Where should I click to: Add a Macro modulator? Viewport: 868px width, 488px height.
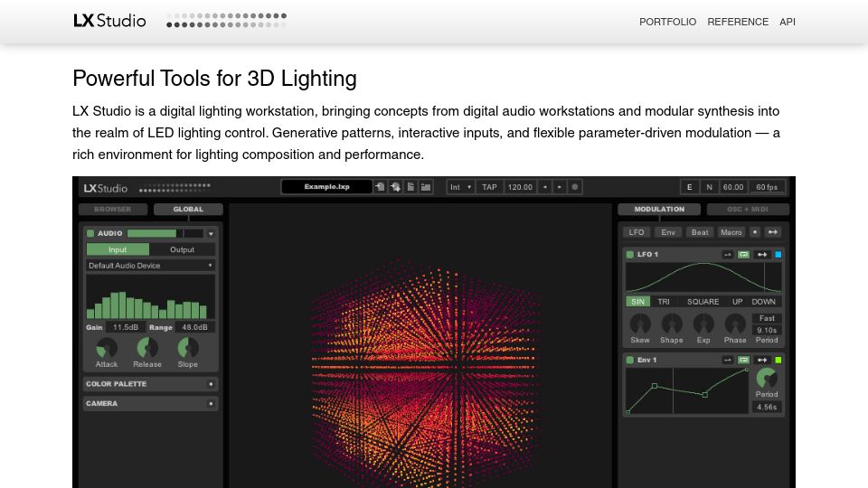(x=731, y=232)
